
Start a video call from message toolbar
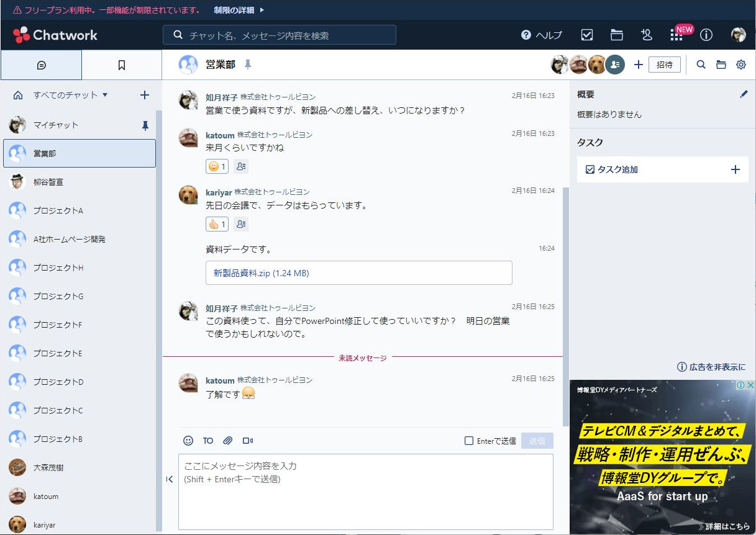pos(248,441)
